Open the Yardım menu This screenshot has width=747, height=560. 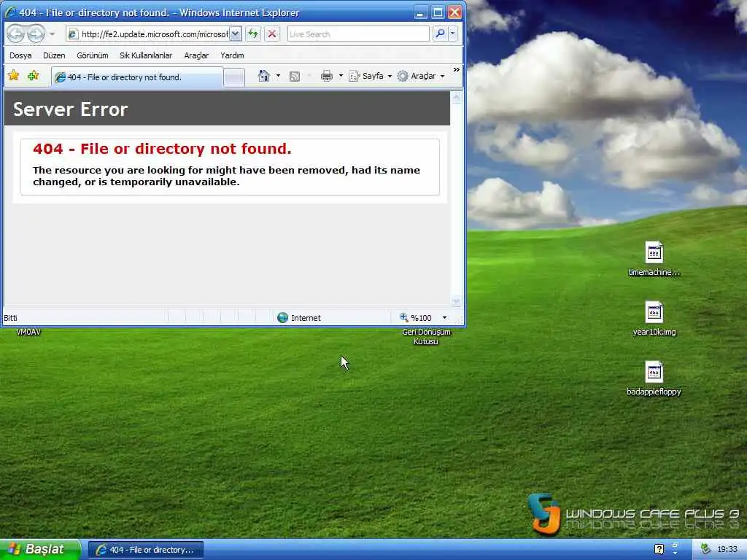tap(232, 55)
